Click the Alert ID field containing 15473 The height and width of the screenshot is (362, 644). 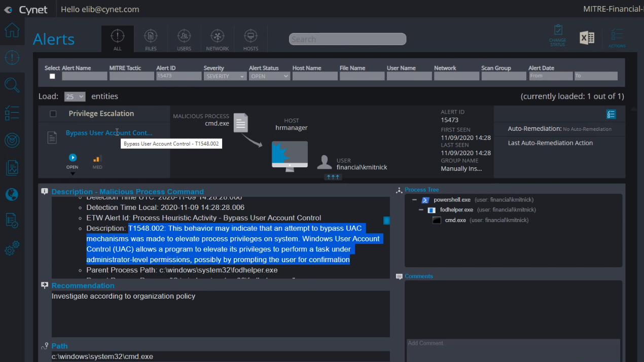179,76
